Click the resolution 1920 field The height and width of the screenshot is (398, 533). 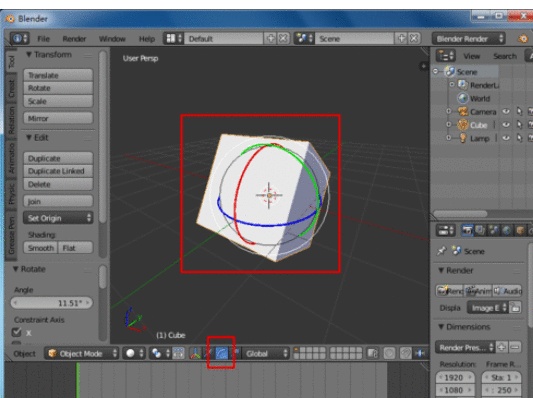point(456,377)
